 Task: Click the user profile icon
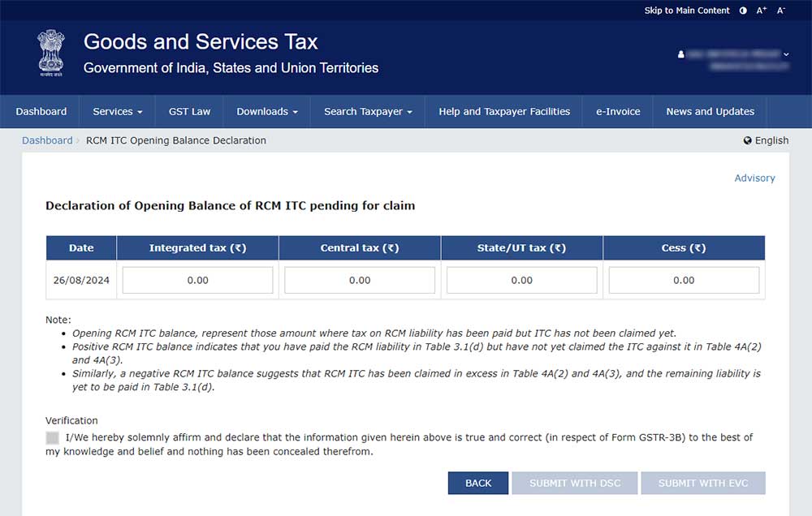click(681, 54)
